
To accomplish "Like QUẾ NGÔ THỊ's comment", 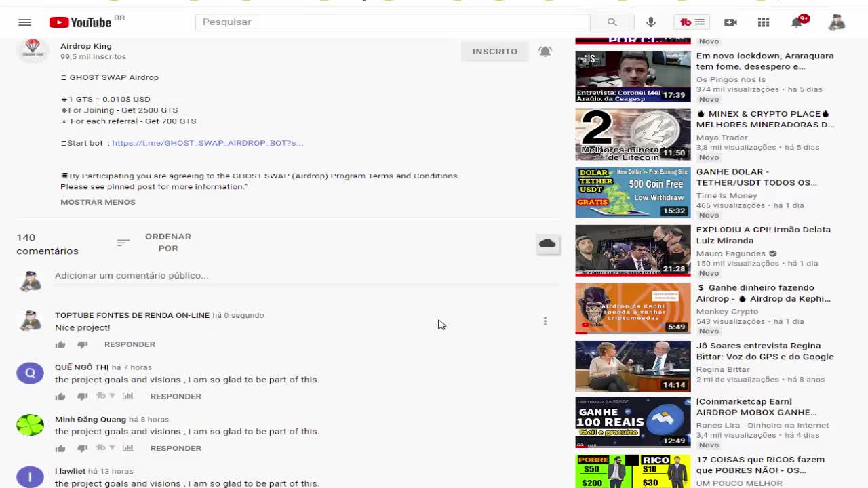I will pos(60,396).
